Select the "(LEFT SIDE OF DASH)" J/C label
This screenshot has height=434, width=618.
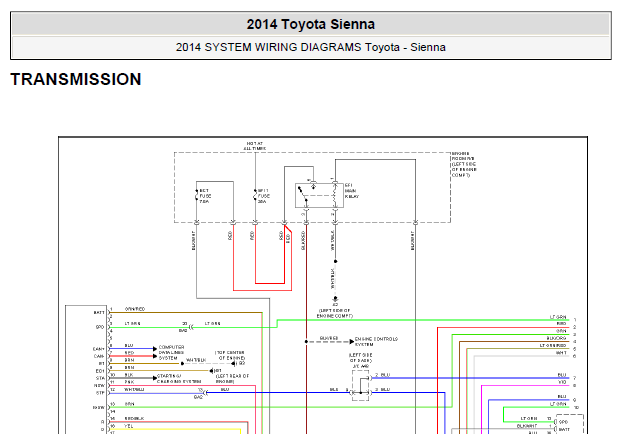pyautogui.click(x=360, y=360)
